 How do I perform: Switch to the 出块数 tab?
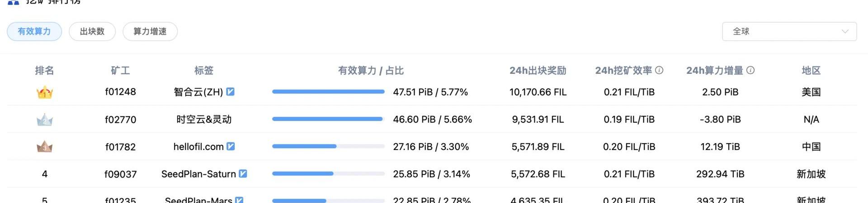[x=92, y=31]
